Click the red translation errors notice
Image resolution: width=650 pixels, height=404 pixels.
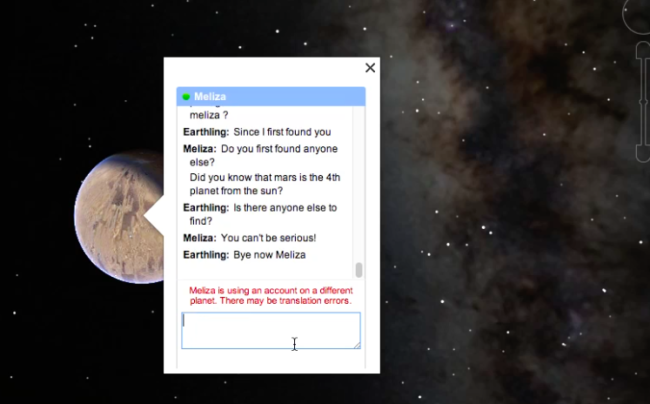270,295
